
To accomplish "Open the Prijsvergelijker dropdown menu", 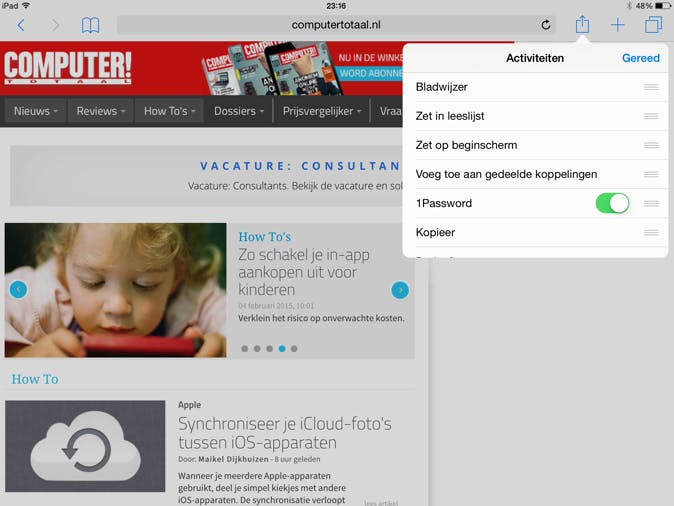I will pyautogui.click(x=322, y=111).
